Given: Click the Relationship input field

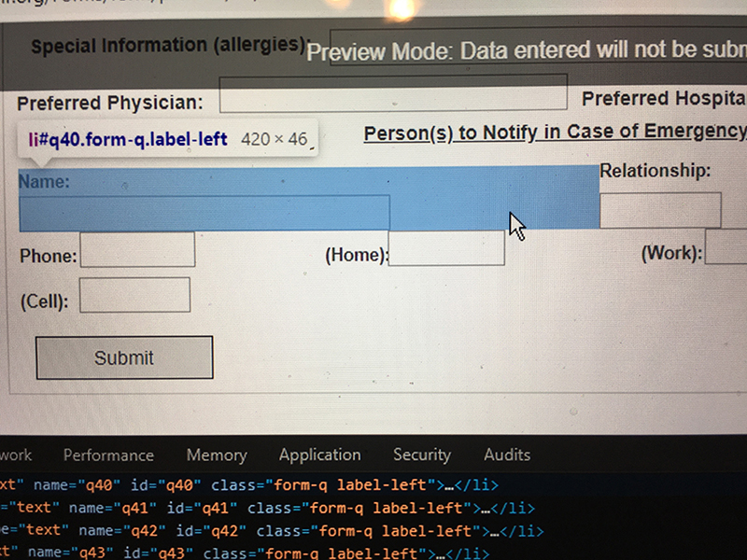Looking at the screenshot, I should [660, 211].
